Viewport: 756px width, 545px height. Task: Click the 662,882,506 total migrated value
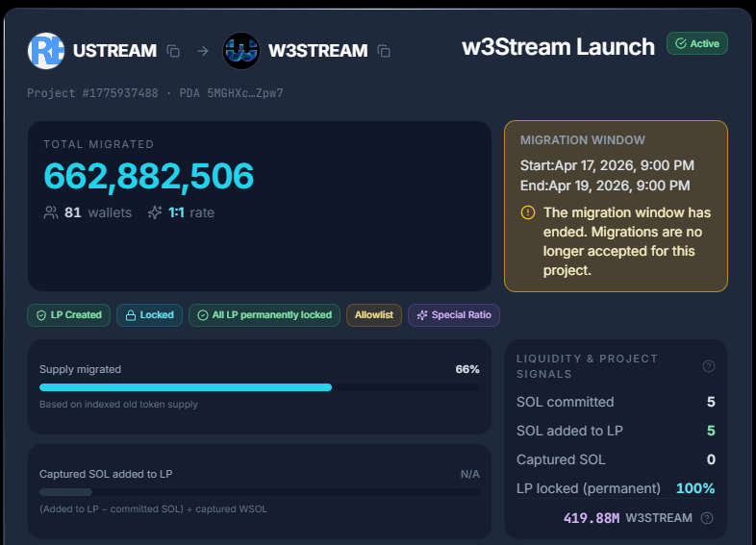pos(148,176)
